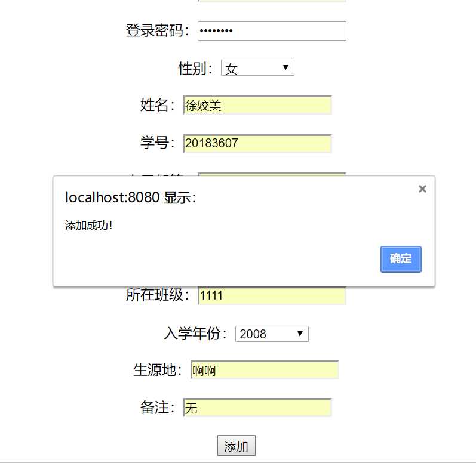Screen dimensions: 476x463
Task: Click the 生源地 label text
Action: [x=157, y=370]
